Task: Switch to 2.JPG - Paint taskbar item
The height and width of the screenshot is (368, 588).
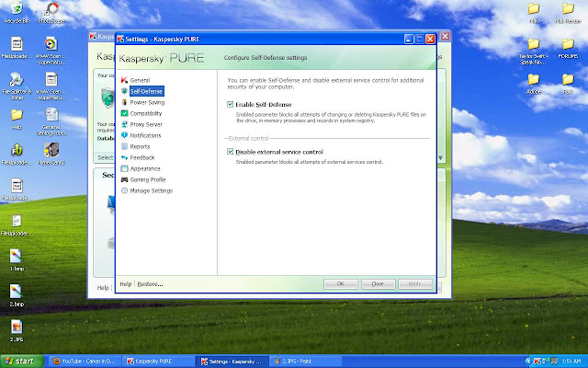Action: (306, 362)
